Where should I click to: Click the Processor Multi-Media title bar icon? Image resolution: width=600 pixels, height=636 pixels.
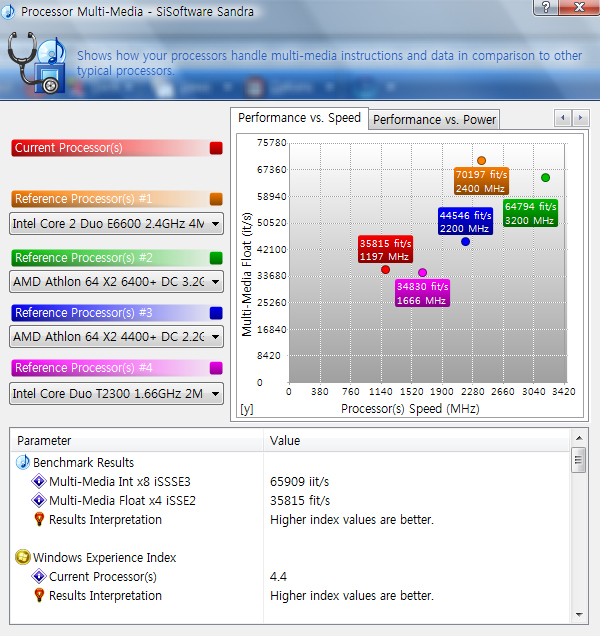tap(8, 11)
